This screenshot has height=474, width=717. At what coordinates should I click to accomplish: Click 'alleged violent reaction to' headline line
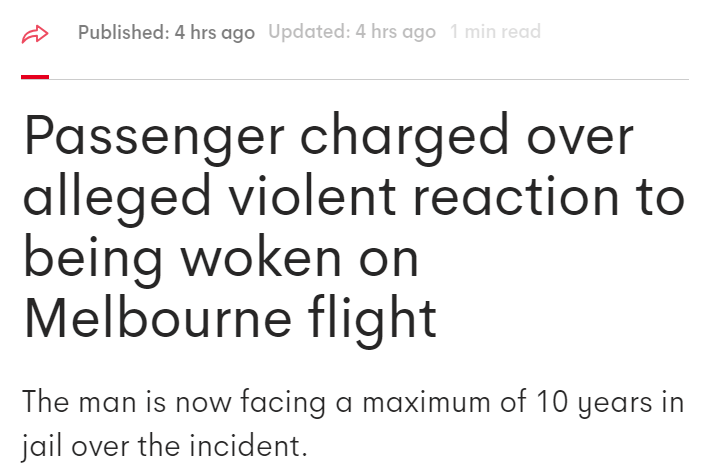tap(354, 197)
